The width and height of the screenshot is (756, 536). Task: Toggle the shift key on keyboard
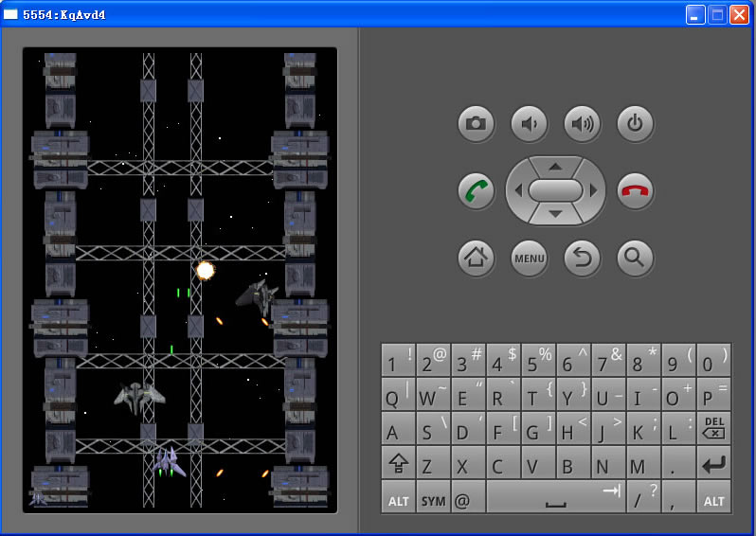398,464
